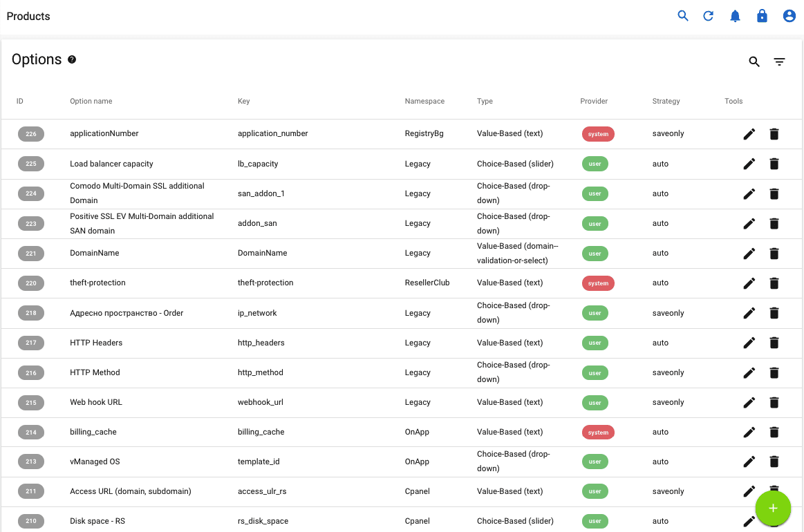Image resolution: width=804 pixels, height=532 pixels.
Task: Delete the Load balancer capacity option
Action: [x=774, y=164]
